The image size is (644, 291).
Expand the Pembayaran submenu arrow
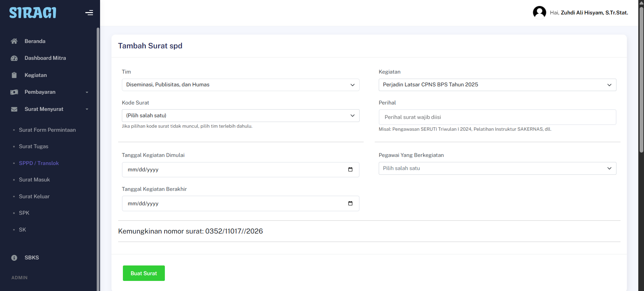(87, 92)
